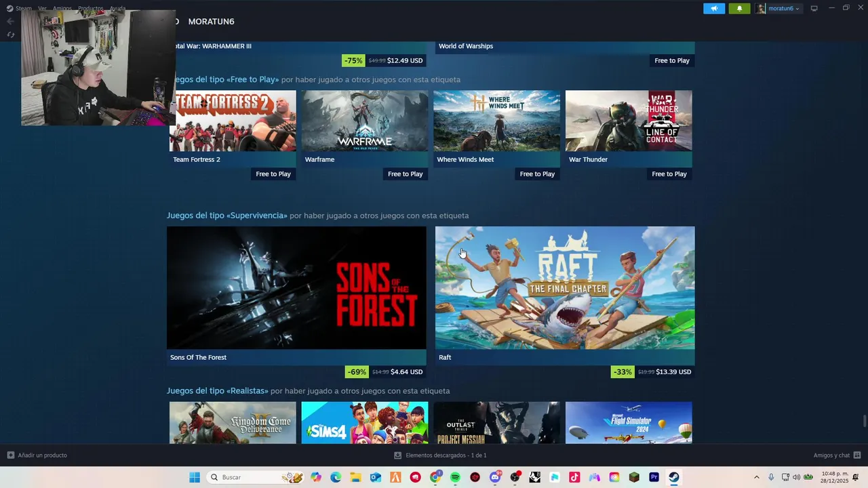Open Google Chrome from the taskbar

[435, 477]
